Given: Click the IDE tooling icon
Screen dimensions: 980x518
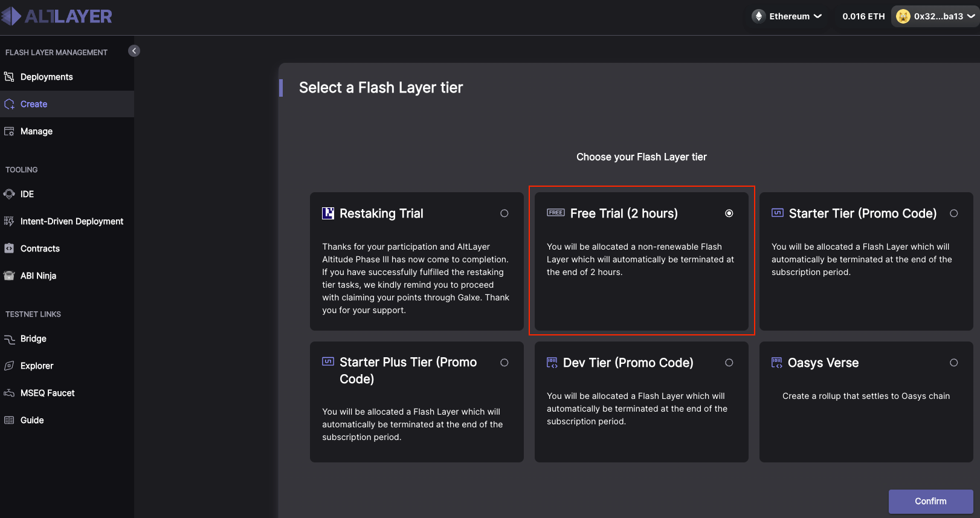Looking at the screenshot, I should pyautogui.click(x=9, y=194).
